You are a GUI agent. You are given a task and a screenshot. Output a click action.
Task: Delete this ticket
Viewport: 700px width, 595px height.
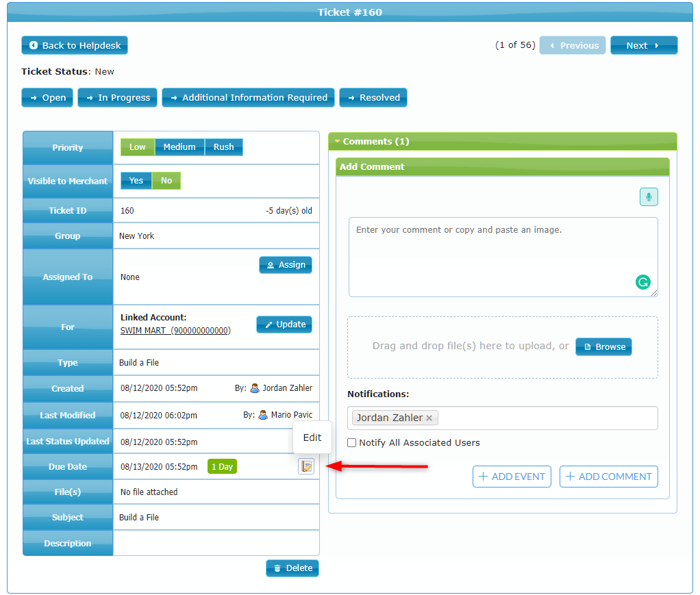click(x=292, y=568)
